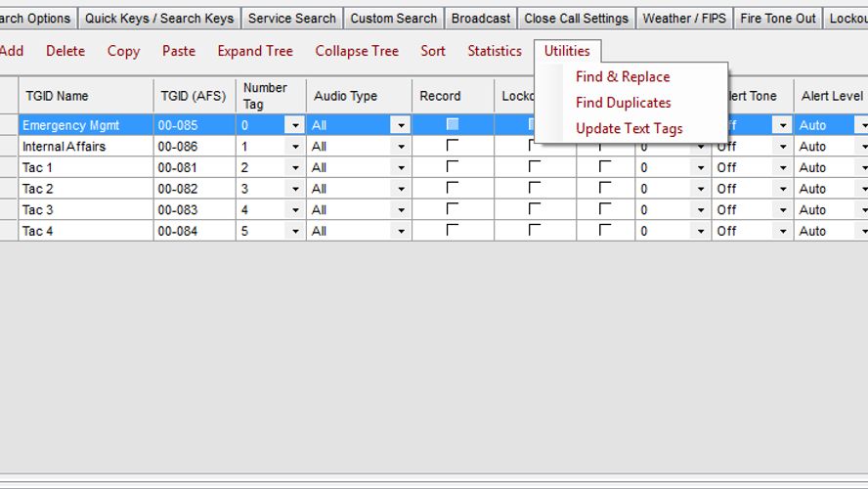Check third checkbox column for Tac 1
Viewport: 868px width, 489px height.
(605, 166)
